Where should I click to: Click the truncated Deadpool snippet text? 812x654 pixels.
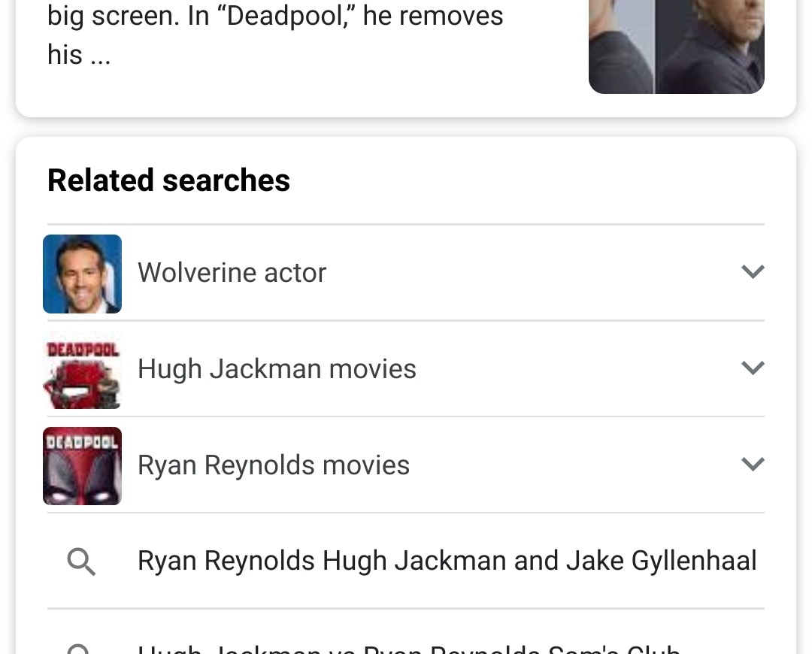[x=276, y=34]
